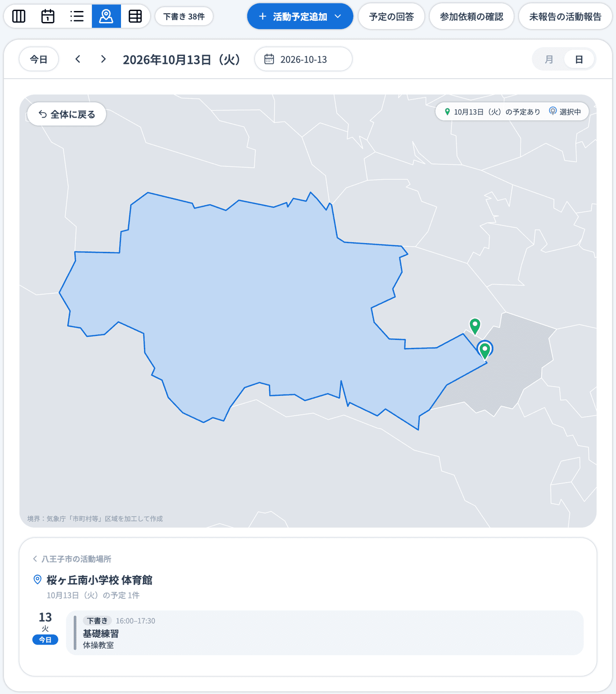The image size is (616, 694).
Task: Click the 2026年10月13日（火） heading
Action: point(182,59)
